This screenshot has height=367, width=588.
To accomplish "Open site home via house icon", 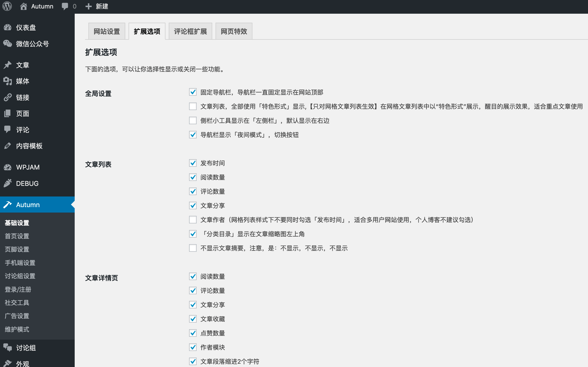I will coord(24,6).
